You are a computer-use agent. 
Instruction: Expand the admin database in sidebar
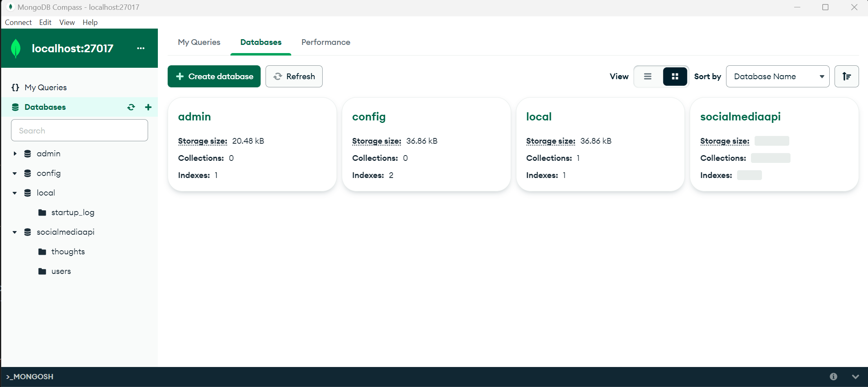(15, 153)
